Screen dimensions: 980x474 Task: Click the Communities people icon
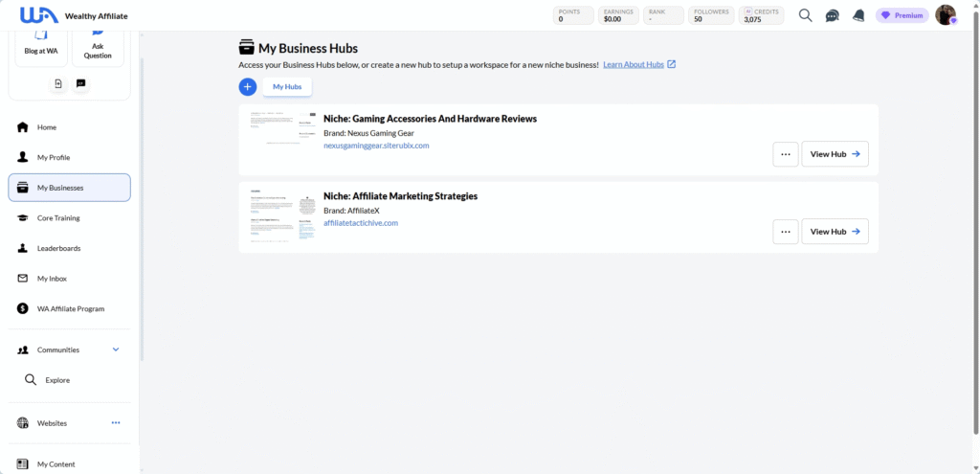click(23, 350)
